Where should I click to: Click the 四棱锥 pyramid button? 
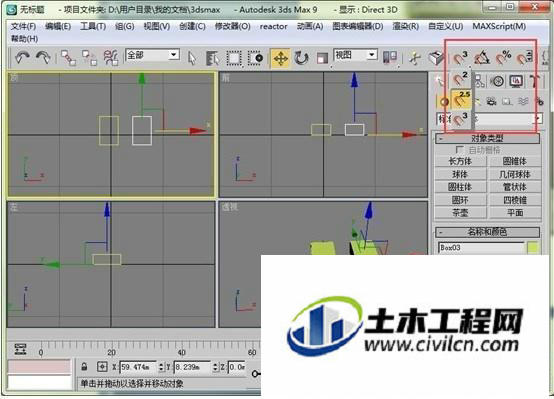(x=514, y=200)
